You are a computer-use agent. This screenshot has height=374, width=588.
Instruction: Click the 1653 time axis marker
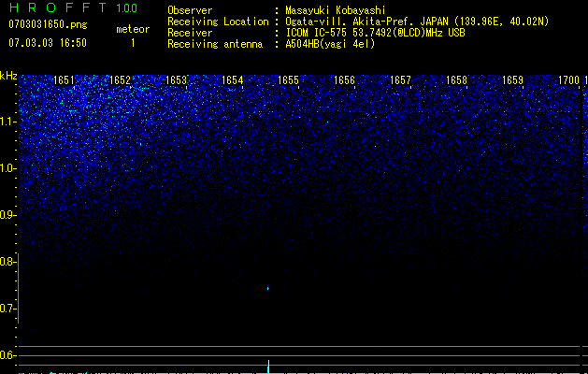click(x=176, y=80)
